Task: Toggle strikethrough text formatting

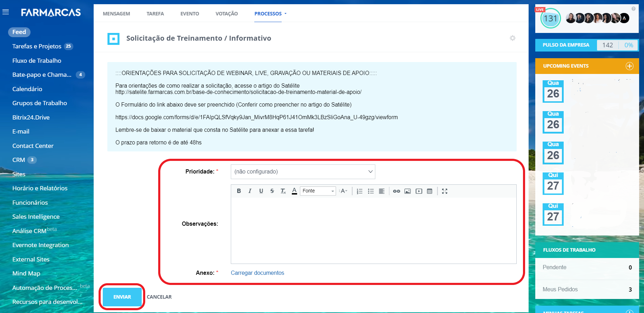Action: pos(272,191)
